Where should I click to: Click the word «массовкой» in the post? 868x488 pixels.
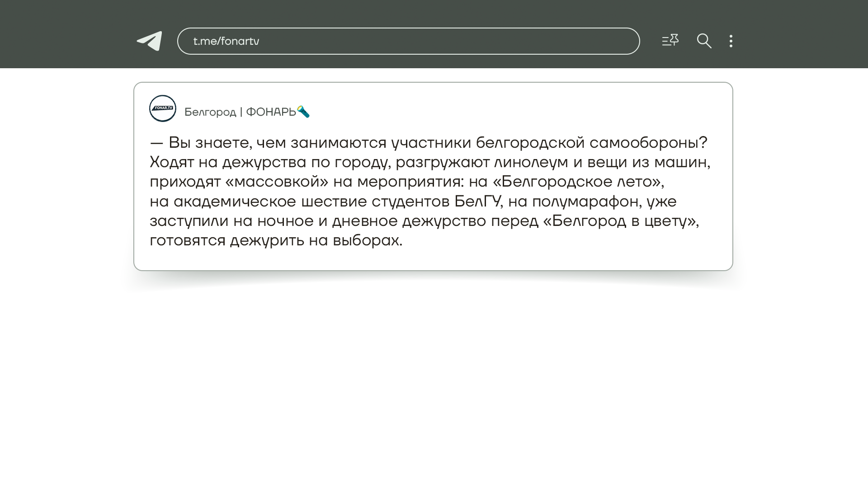(x=277, y=182)
